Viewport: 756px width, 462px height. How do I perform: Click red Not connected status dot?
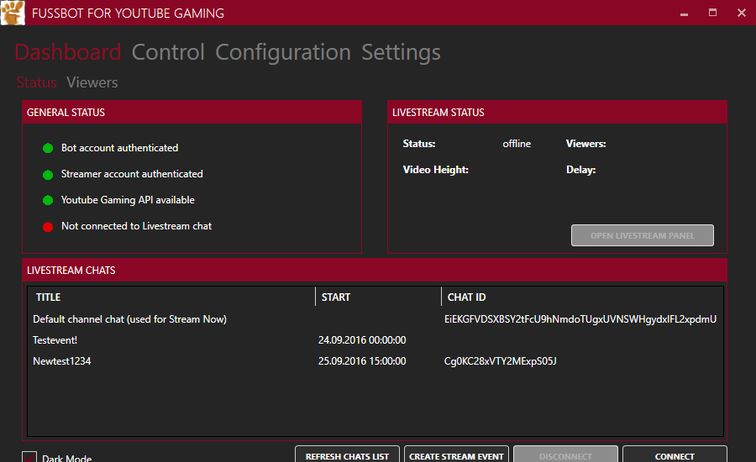tap(47, 226)
